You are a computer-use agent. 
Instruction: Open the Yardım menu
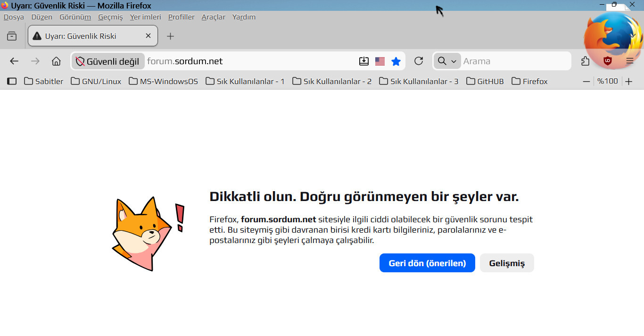(244, 17)
